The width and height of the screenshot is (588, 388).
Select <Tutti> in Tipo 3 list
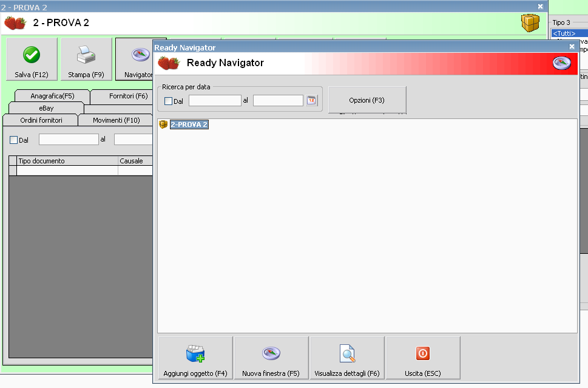[x=569, y=33]
